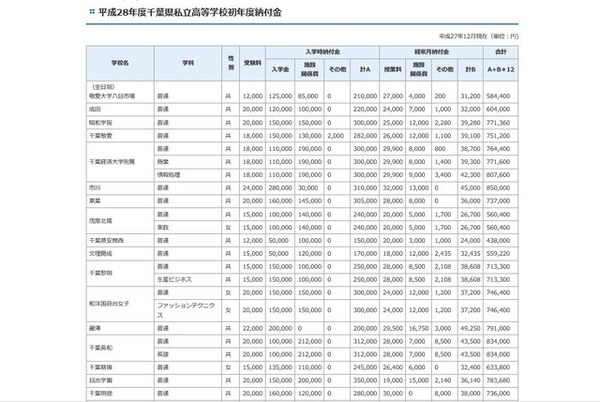Click the 791,000 total cell

click(x=501, y=329)
